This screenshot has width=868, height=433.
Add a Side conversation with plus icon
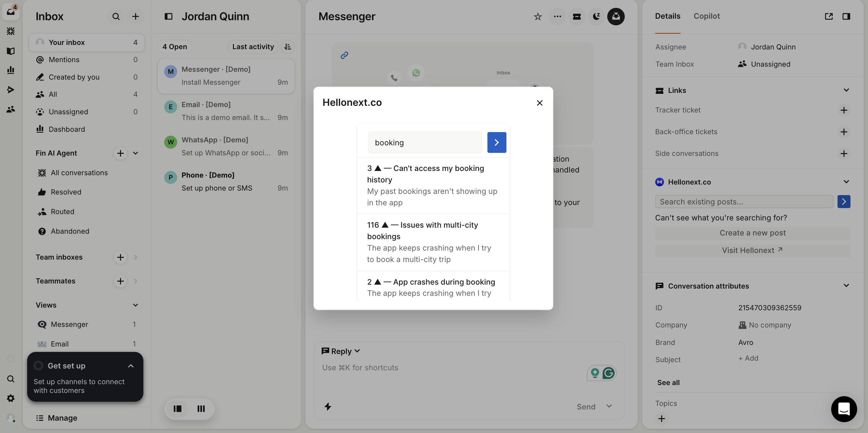[x=844, y=153]
